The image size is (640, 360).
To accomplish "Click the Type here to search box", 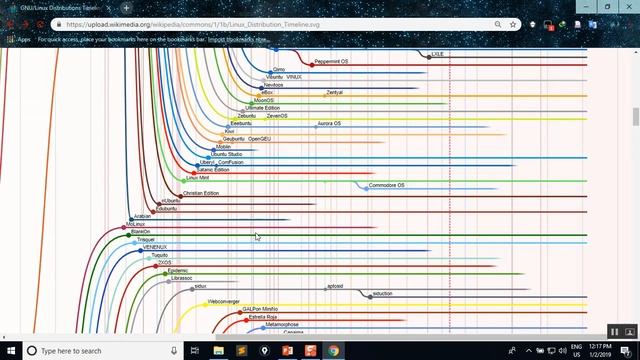I will [102, 351].
